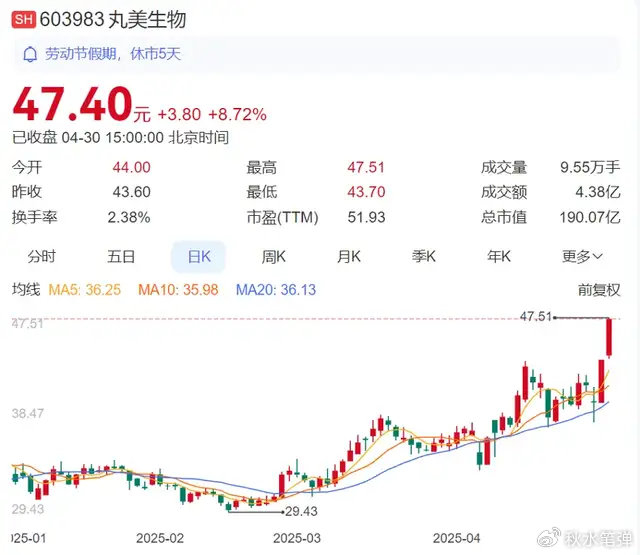Tap the 47.51 high marker on chart
This screenshot has width=640, height=555.
(x=536, y=316)
